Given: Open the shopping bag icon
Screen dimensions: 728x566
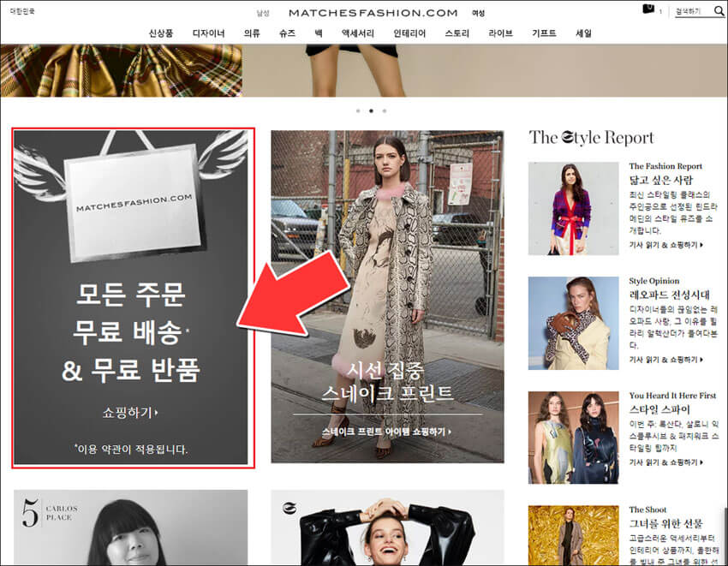Looking at the screenshot, I should [648, 9].
